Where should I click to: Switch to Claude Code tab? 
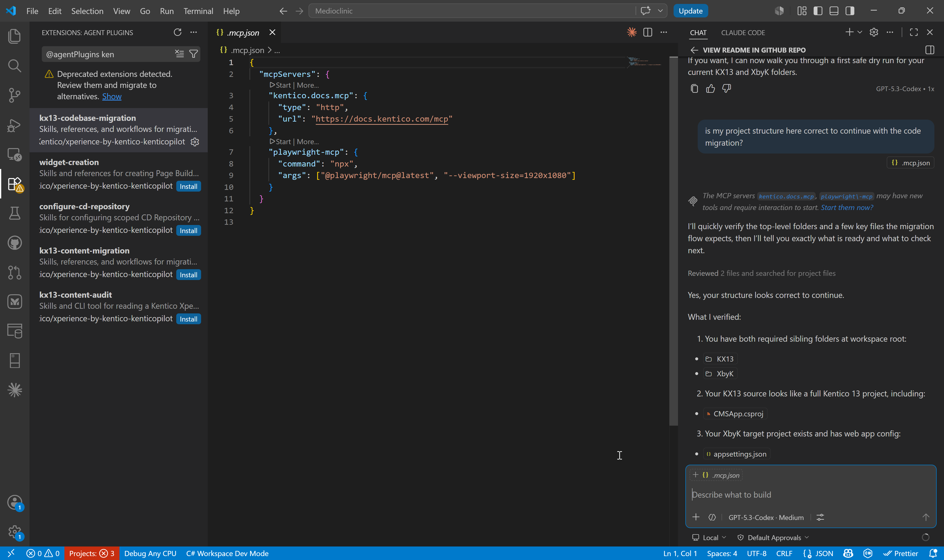pyautogui.click(x=743, y=32)
